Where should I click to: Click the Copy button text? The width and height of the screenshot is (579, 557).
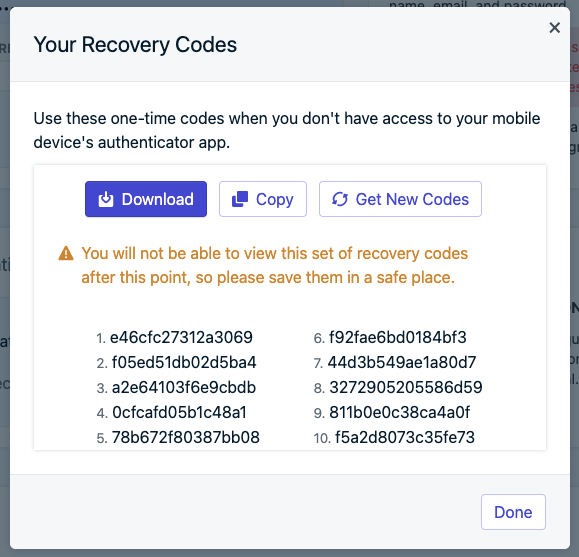click(275, 199)
